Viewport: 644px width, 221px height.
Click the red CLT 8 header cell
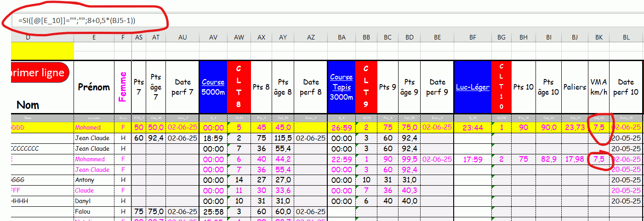(239, 87)
